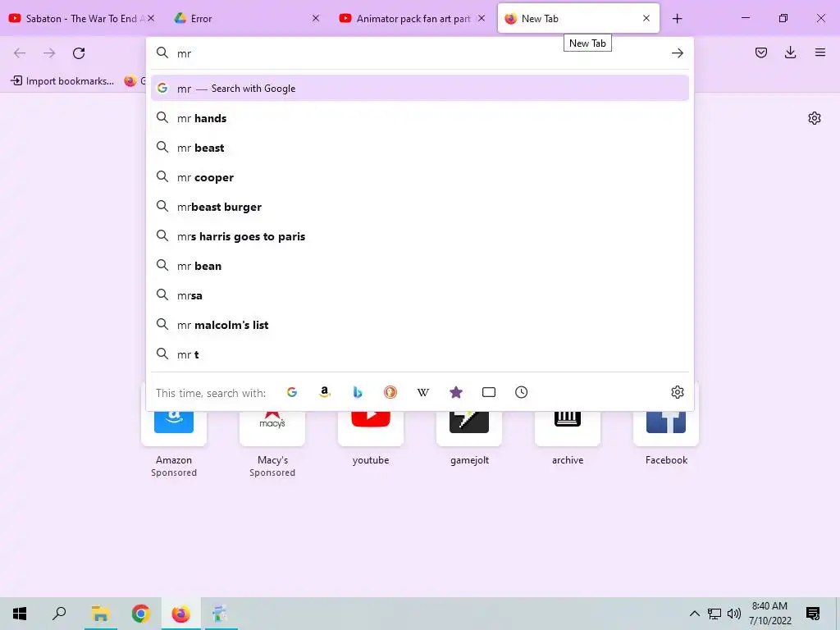Close the Sabaton YouTube tab
The image size is (840, 630).
pos(151,18)
